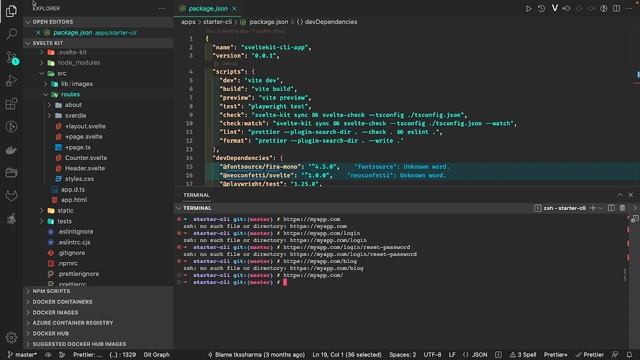Image resolution: width=640 pixels, height=360 pixels.
Task: Collapse the src folder
Action: (x=98, y=73)
